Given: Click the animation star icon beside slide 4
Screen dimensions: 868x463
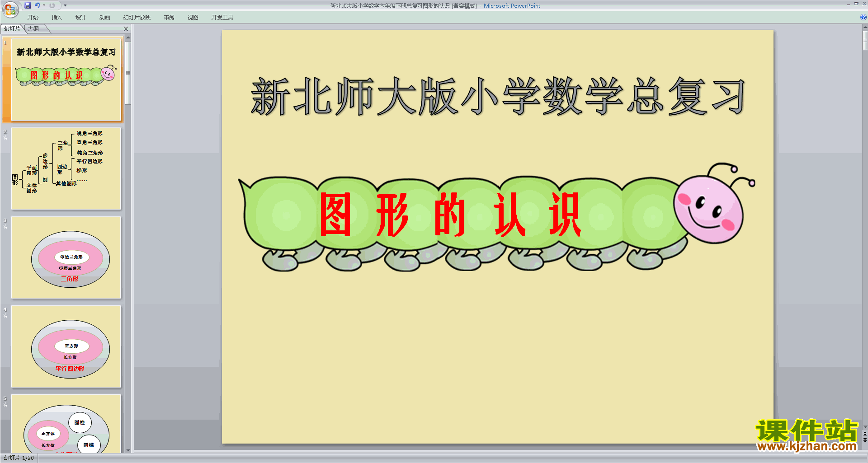Looking at the screenshot, I should click(x=5, y=316).
